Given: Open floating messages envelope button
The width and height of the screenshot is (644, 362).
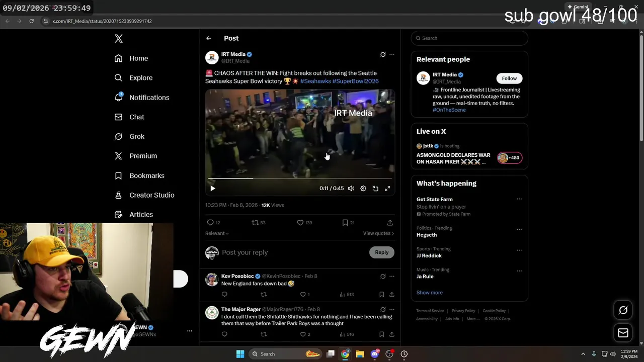Looking at the screenshot, I should pos(623,333).
